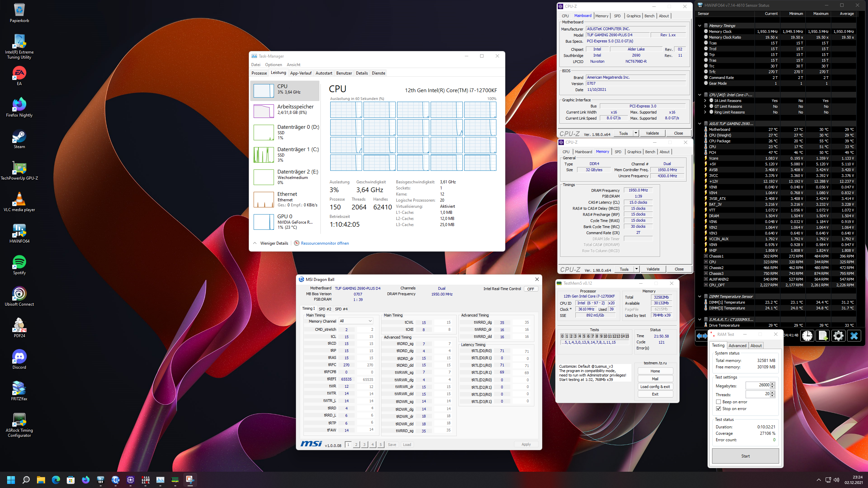868x488 pixels.
Task: Select the ASRock Timing Configurator shortcut
Action: point(19,425)
